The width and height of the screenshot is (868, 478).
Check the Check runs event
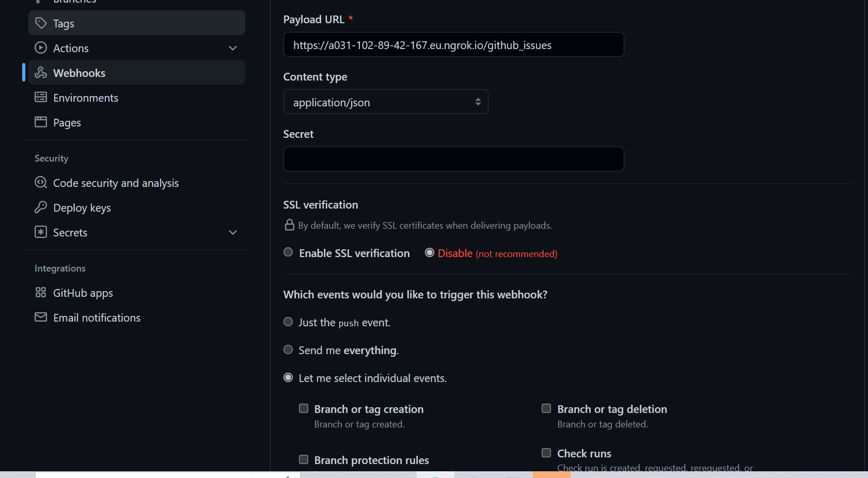tap(546, 452)
